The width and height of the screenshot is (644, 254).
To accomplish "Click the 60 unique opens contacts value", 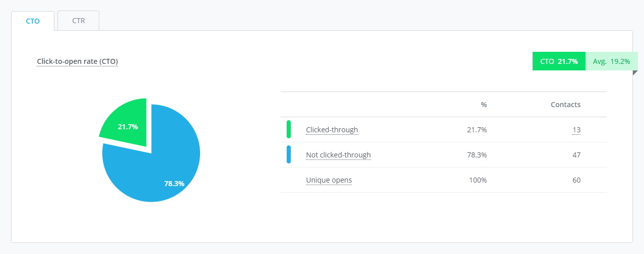I will 576,180.
